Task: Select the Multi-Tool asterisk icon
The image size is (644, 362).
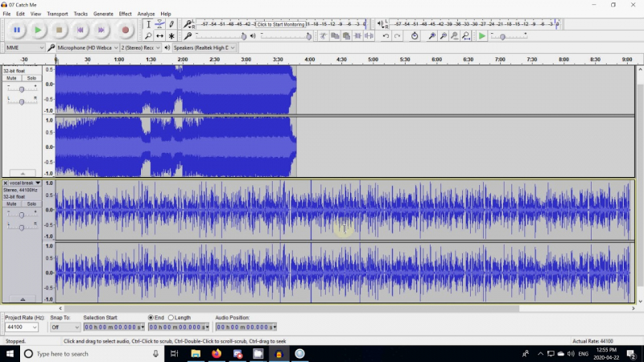Action: coord(171,36)
